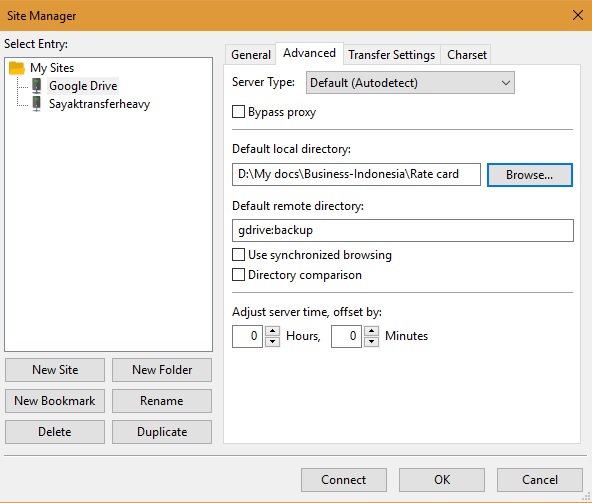This screenshot has width=592, height=503.
Task: Create a New Site
Action: click(x=55, y=370)
